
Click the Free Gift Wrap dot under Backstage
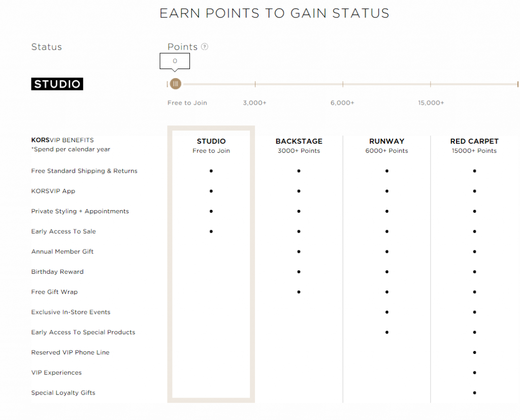299,292
